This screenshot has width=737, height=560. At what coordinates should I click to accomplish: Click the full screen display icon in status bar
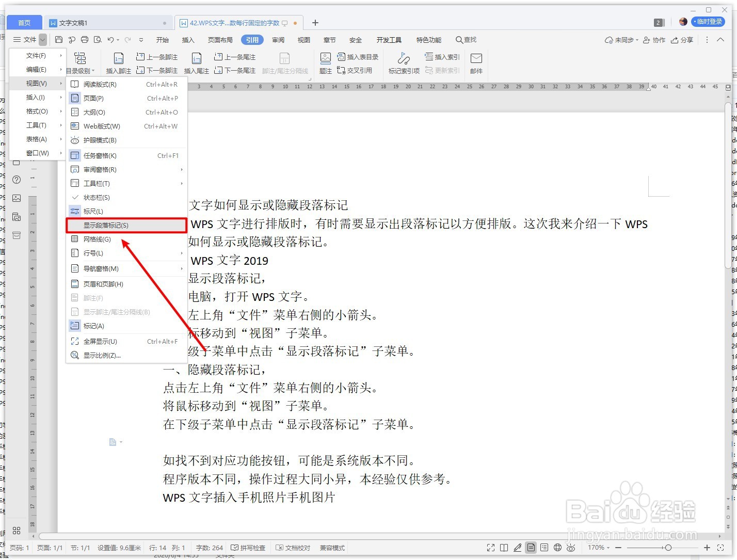[x=490, y=548]
